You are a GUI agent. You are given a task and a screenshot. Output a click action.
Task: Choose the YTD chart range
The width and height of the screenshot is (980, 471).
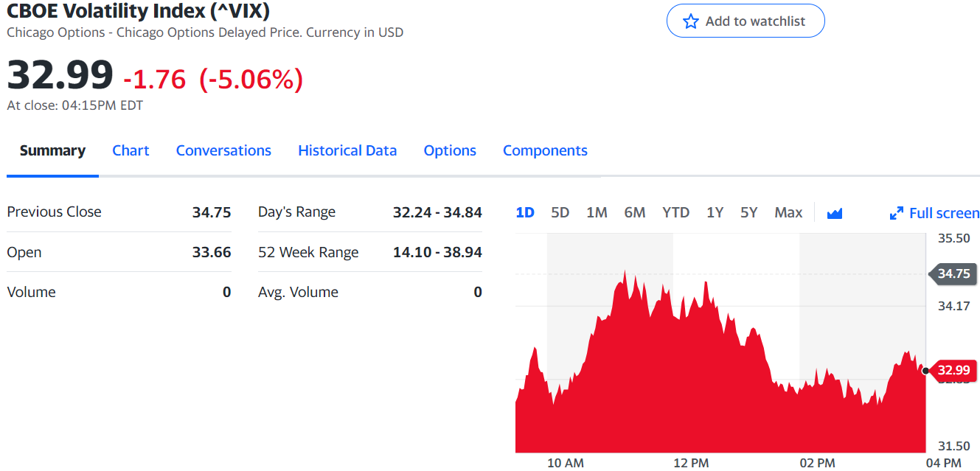[x=675, y=212]
